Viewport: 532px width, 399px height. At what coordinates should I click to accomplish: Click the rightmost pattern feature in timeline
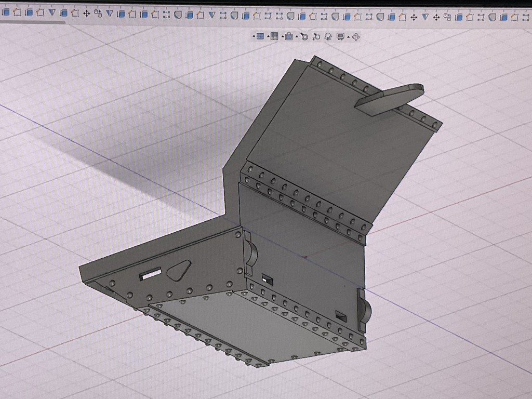(x=526, y=17)
